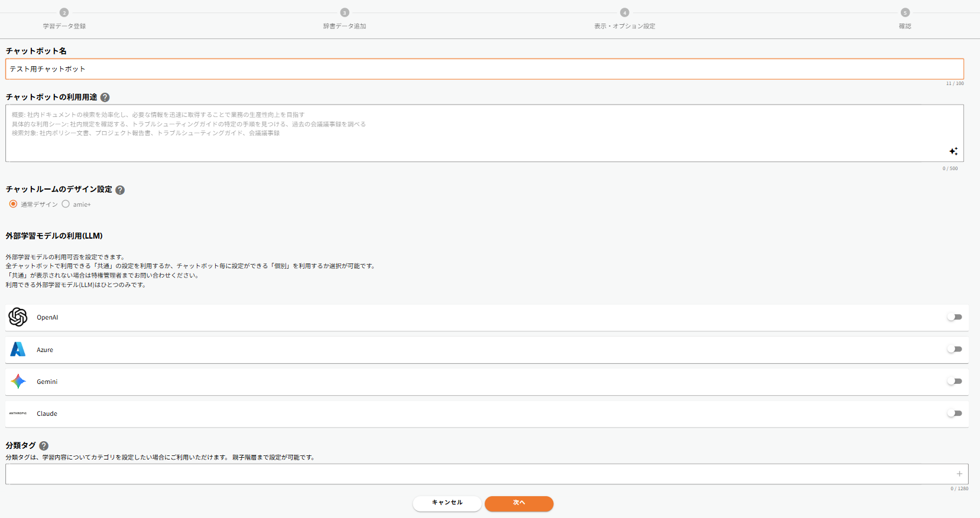Click the チャットボット名 input field
Screen dimensions: 980x518
click(x=484, y=69)
